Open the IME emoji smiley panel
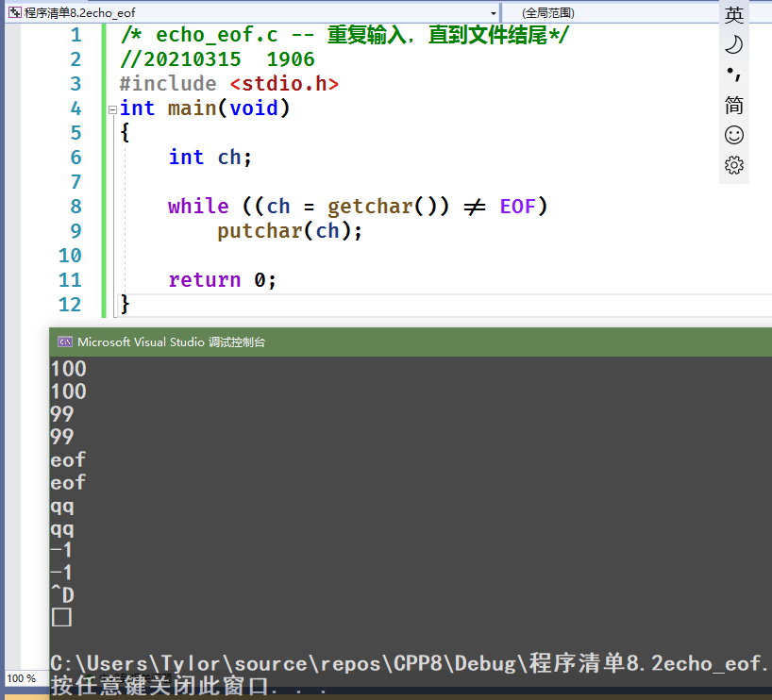Image resolution: width=772 pixels, height=700 pixels. [x=733, y=135]
